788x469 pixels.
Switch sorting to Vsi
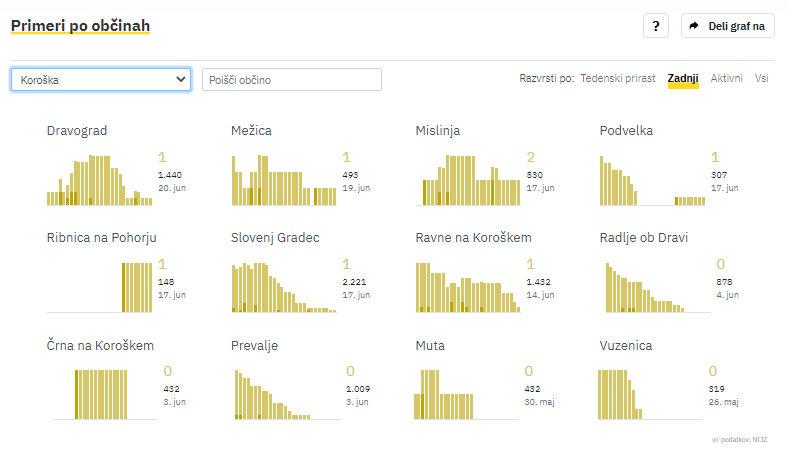pos(762,78)
